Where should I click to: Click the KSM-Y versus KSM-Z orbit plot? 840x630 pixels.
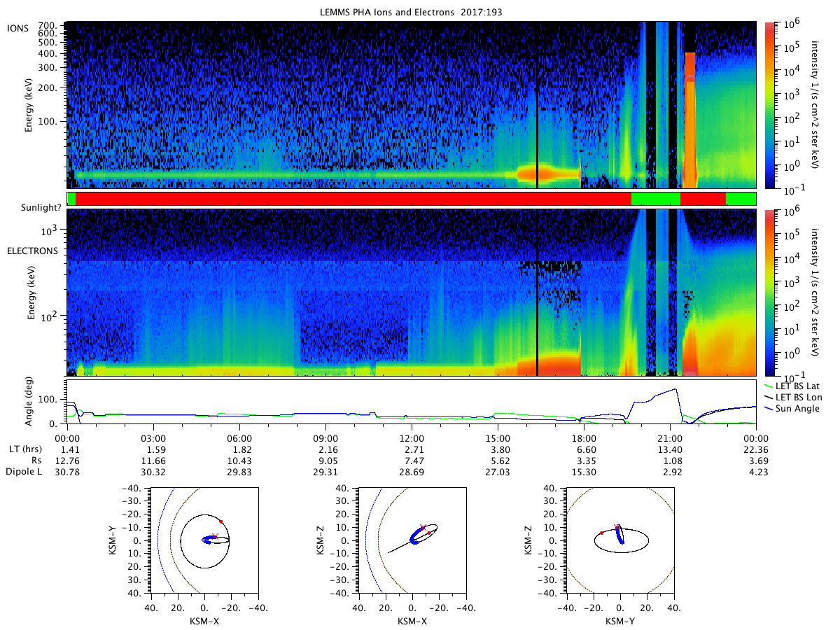[x=620, y=540]
